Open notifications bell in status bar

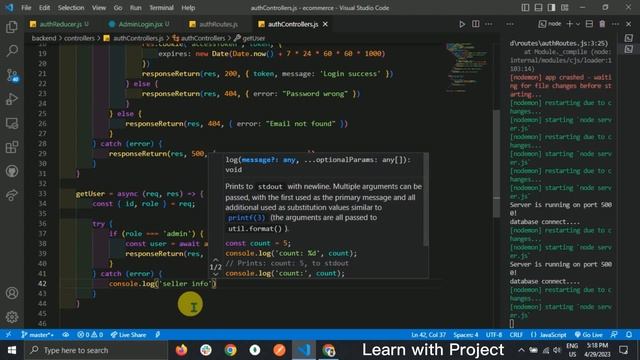click(629, 335)
